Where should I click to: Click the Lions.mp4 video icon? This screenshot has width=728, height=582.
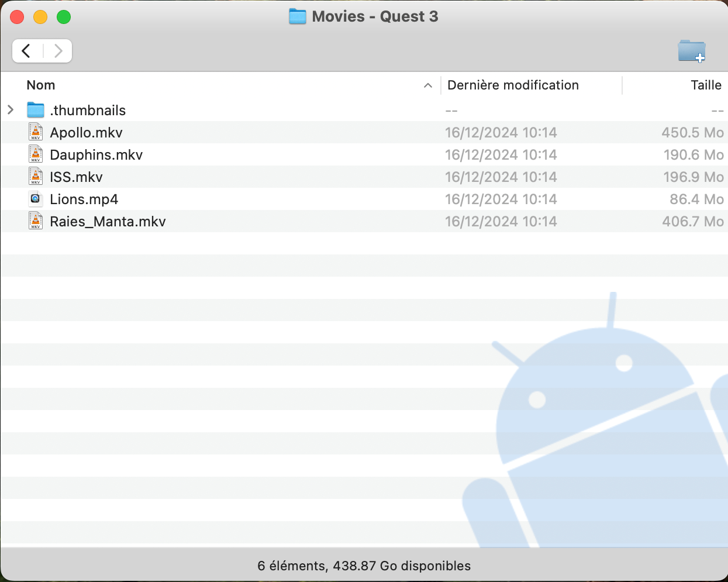pyautogui.click(x=36, y=199)
